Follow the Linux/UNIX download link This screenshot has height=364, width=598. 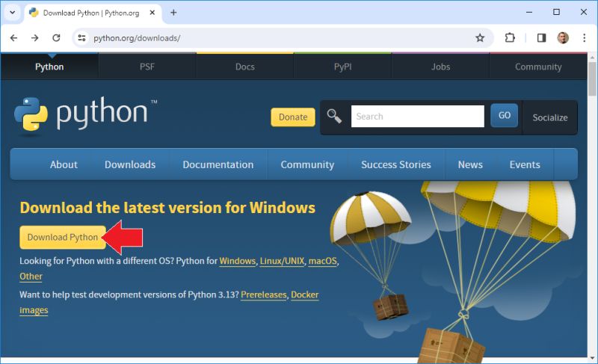(x=282, y=261)
